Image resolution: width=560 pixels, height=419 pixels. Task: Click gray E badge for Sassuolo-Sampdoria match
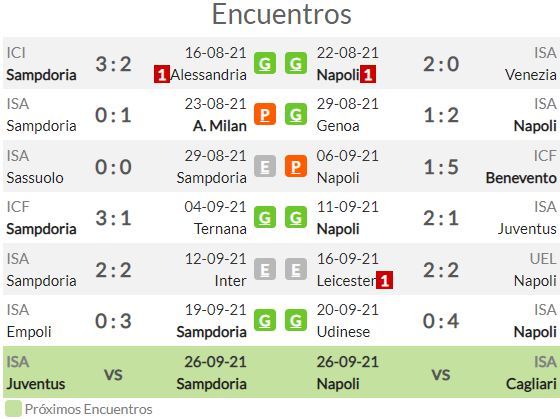pyautogui.click(x=265, y=166)
